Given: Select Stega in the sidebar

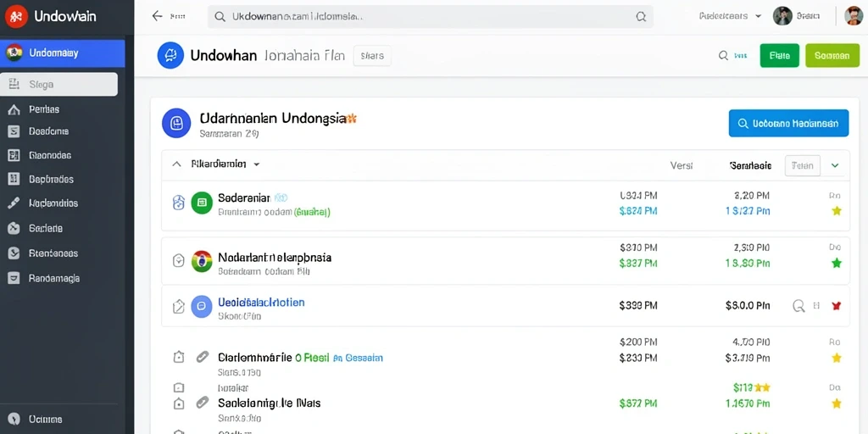Looking at the screenshot, I should (59, 85).
